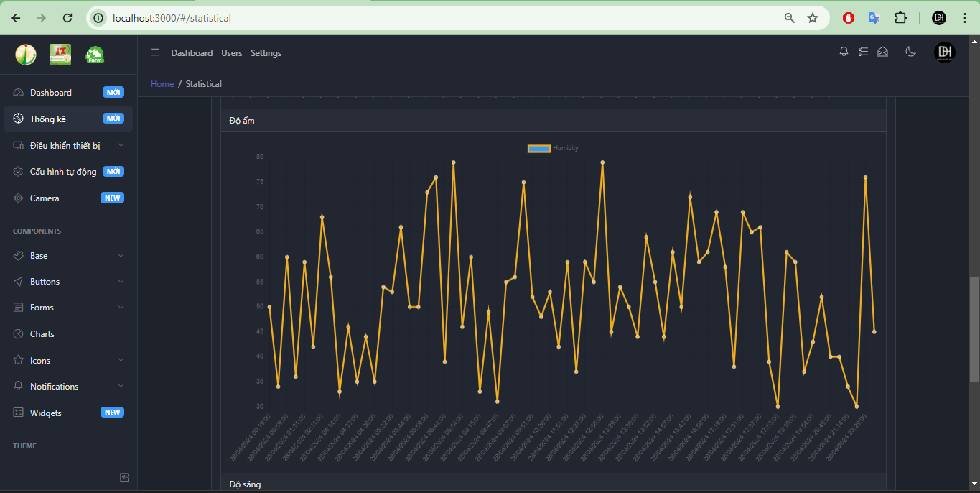Select Thống kê sidebar item
This screenshot has width=980, height=493.
tap(69, 119)
